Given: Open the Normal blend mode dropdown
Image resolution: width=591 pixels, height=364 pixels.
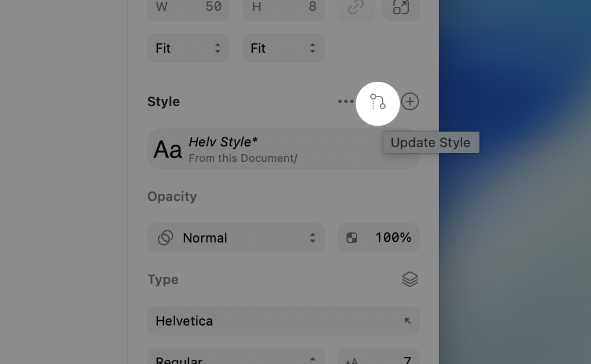Looking at the screenshot, I should click(236, 238).
